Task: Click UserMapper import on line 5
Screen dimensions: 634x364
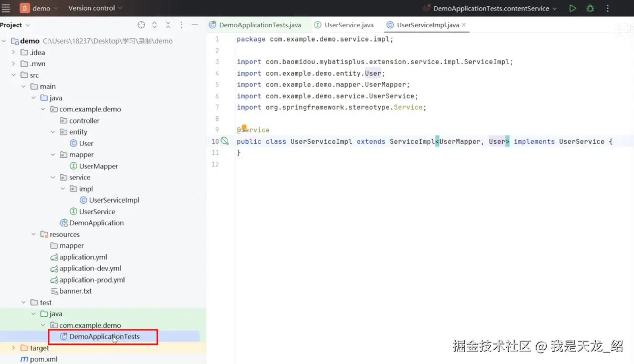Action: pyautogui.click(x=323, y=85)
